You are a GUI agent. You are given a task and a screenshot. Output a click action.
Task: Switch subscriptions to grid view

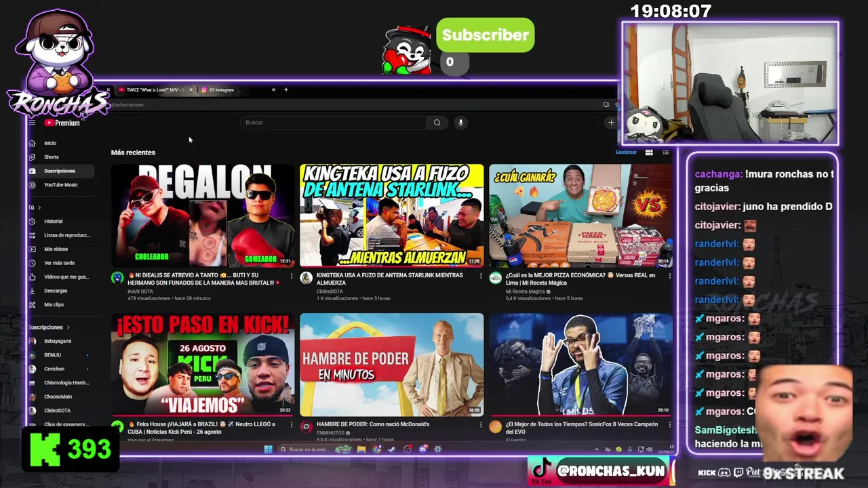pos(649,152)
